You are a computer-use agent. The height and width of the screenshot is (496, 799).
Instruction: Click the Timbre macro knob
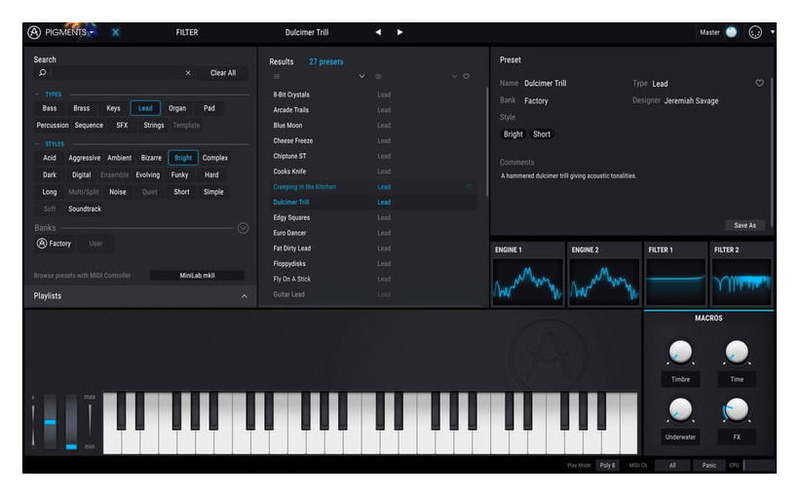pos(680,352)
